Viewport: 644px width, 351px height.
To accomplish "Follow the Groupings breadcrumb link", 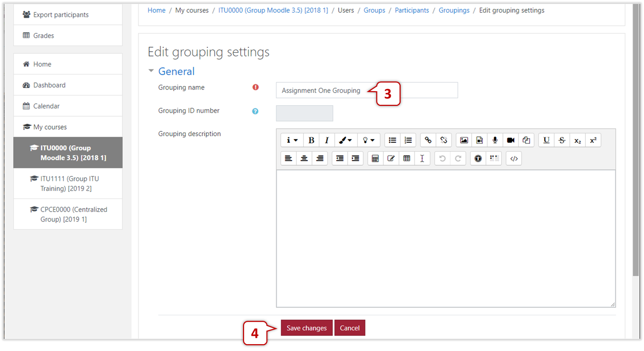I will pos(454,10).
